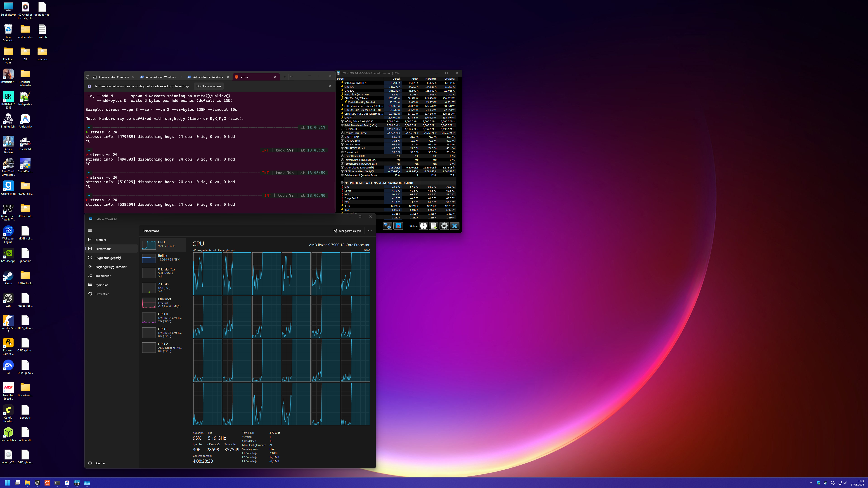
Task: Start logging with the HWiNFO sheet-plus icon
Action: tap(434, 226)
